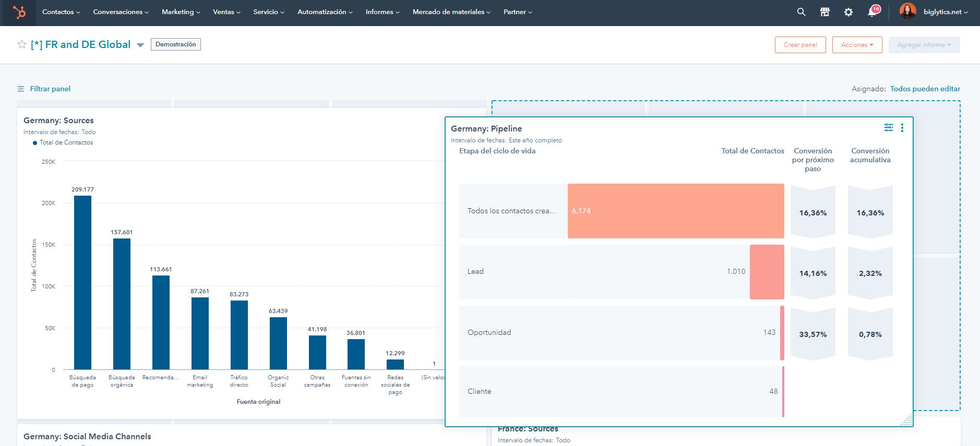Screen dimensions: 980x446
Task: Click the Redes sociales de pago bar
Action: pyautogui.click(x=395, y=365)
